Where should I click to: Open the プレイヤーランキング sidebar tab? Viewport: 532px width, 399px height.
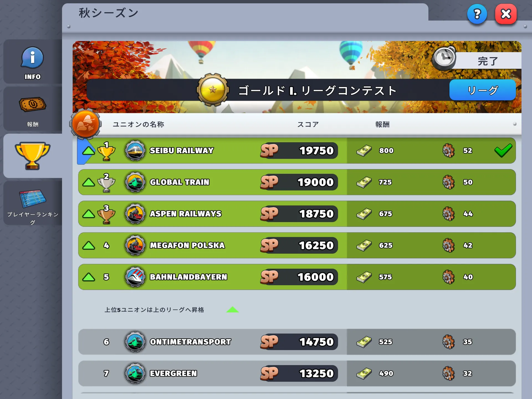coord(32,203)
